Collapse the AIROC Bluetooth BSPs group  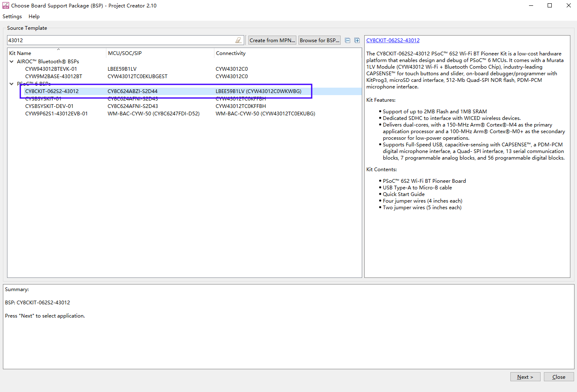pos(12,61)
